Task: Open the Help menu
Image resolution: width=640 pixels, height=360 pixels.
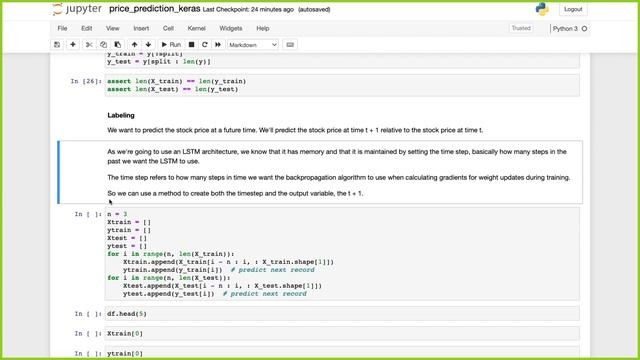Action: pos(262,28)
